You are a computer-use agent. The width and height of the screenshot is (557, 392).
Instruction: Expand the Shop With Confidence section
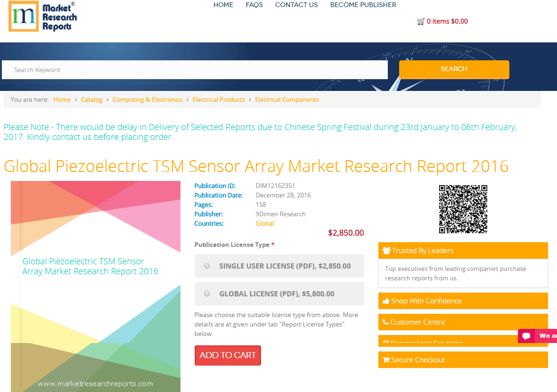pyautogui.click(x=463, y=301)
